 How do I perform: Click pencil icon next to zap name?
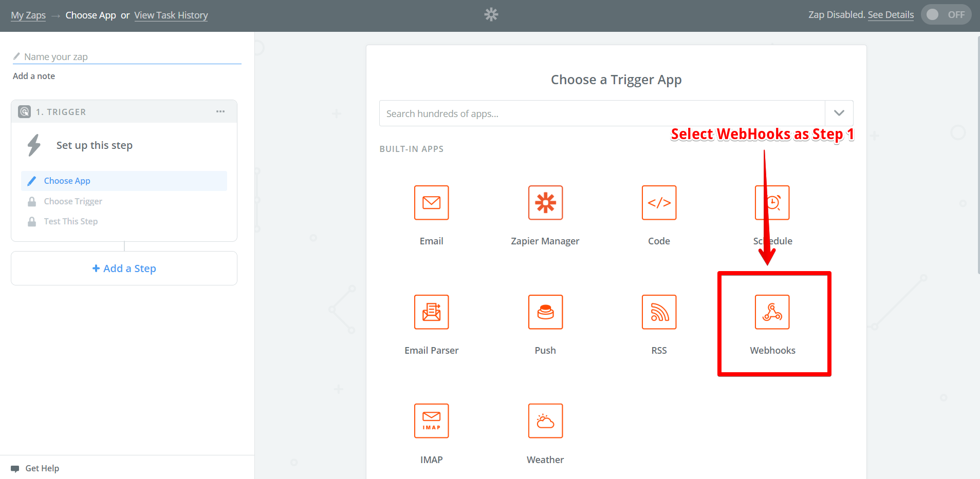[x=16, y=56]
